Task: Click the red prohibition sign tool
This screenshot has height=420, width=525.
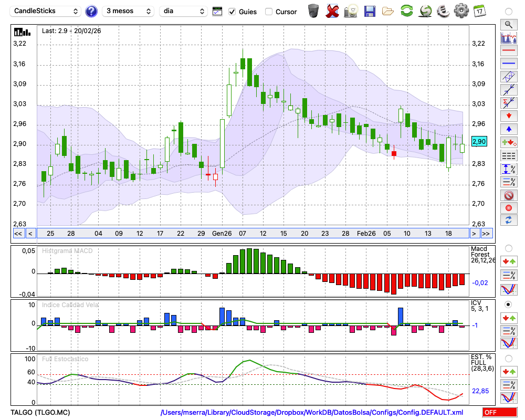Action: point(508,195)
